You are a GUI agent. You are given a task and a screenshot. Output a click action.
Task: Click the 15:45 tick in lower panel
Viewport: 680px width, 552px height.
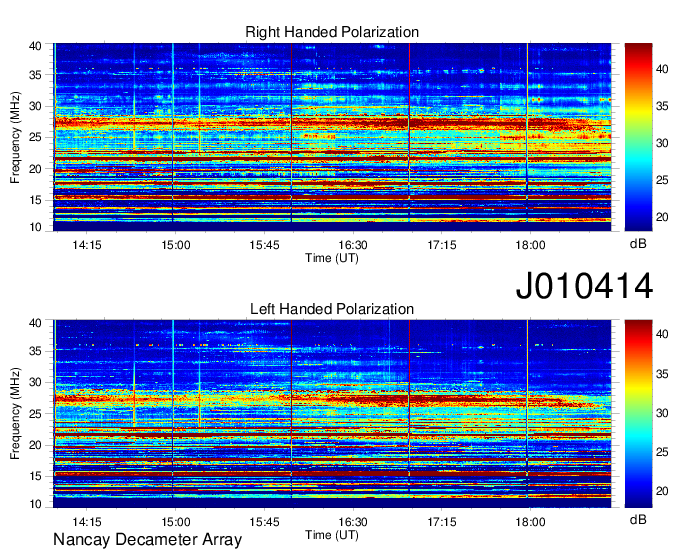pos(264,522)
